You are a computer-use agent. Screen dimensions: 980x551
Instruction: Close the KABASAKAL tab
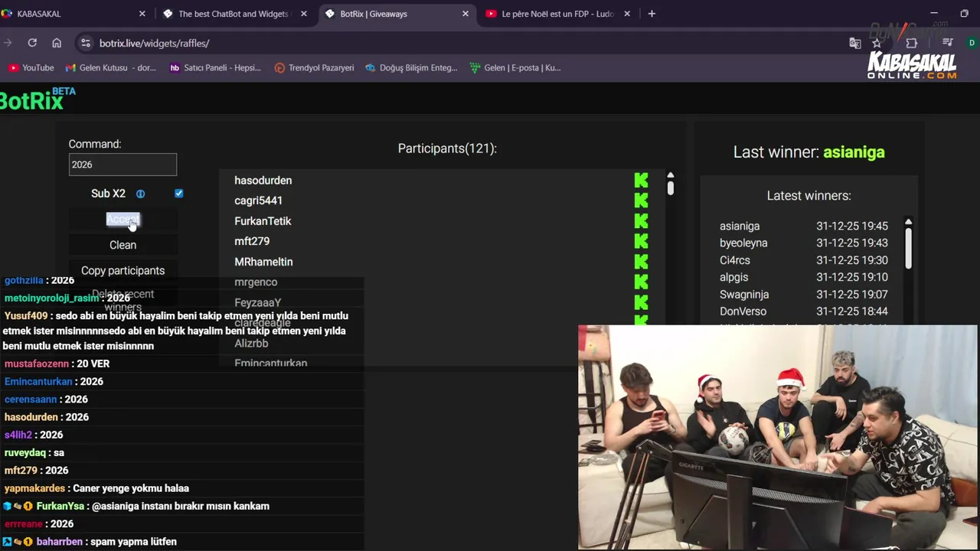tap(142, 14)
